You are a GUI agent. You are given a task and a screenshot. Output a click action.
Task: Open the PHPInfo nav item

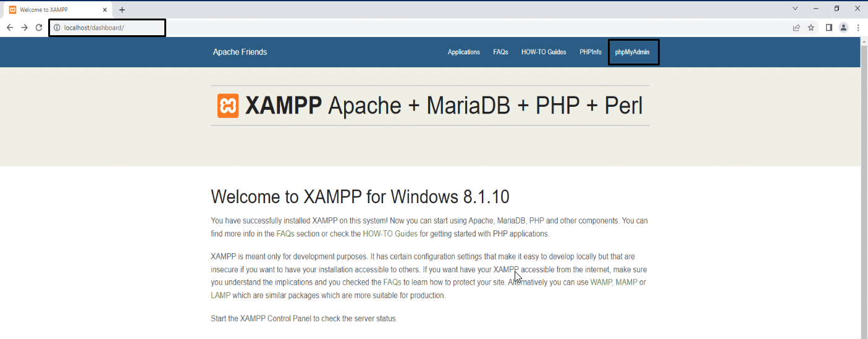(590, 52)
